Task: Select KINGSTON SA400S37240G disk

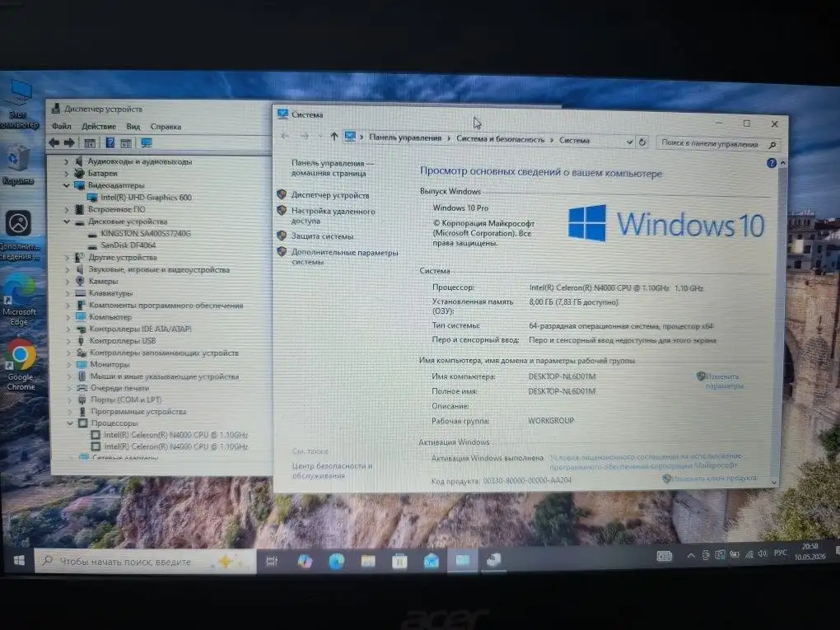Action: tap(145, 234)
